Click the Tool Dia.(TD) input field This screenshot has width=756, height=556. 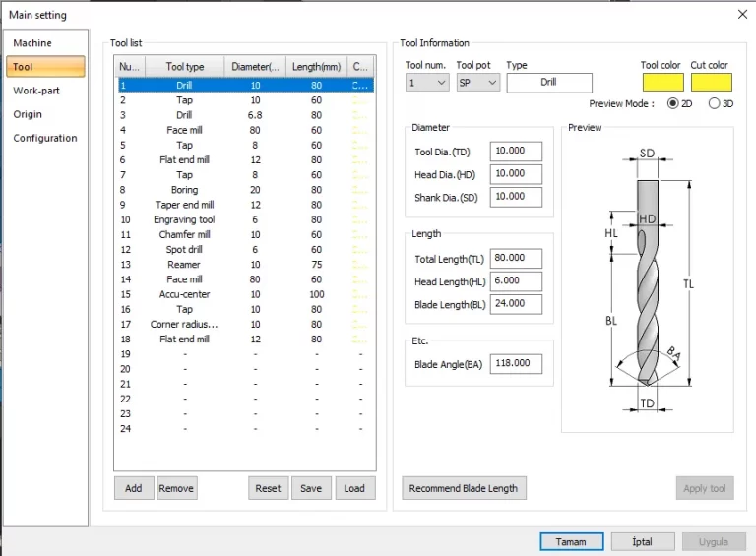(x=516, y=152)
